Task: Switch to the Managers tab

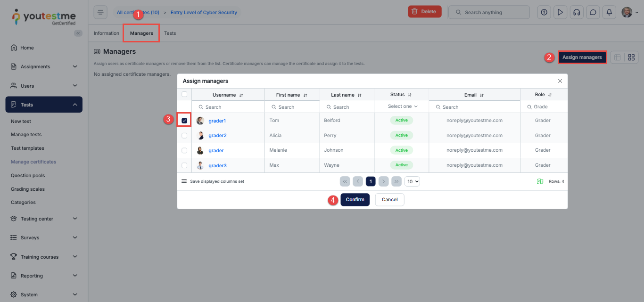Action: [x=141, y=33]
